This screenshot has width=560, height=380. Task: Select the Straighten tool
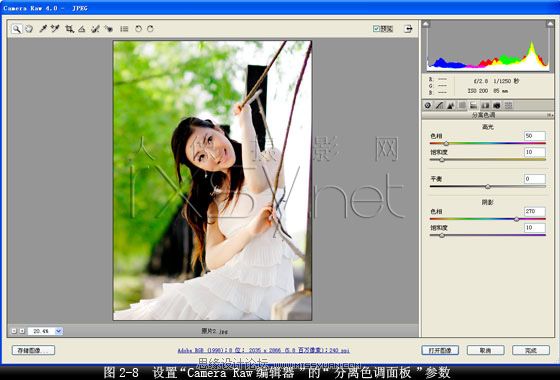[82, 29]
